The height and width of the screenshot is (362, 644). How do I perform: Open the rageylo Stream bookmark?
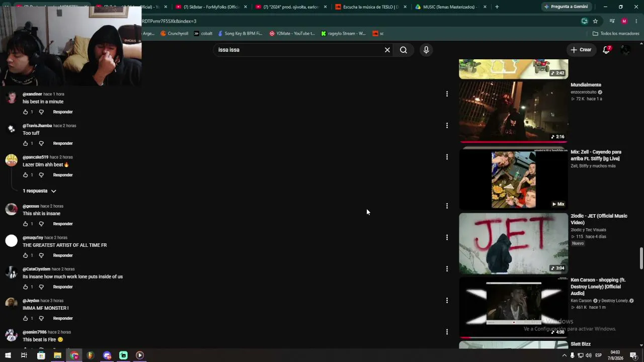pos(344,34)
